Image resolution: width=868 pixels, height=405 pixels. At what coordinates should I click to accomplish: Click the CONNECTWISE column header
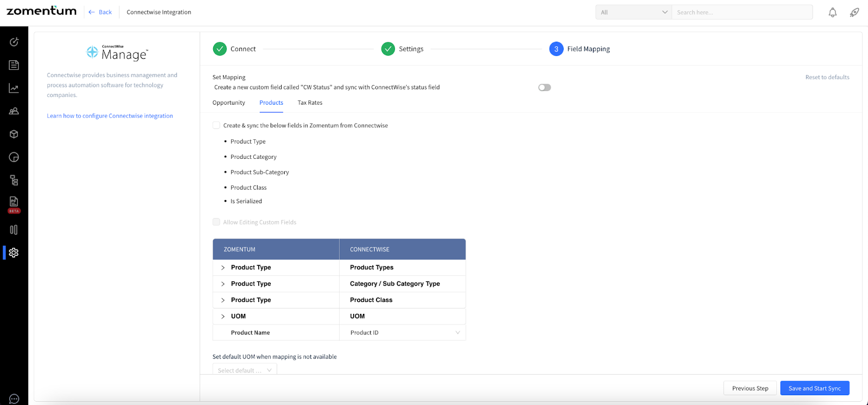tap(403, 249)
